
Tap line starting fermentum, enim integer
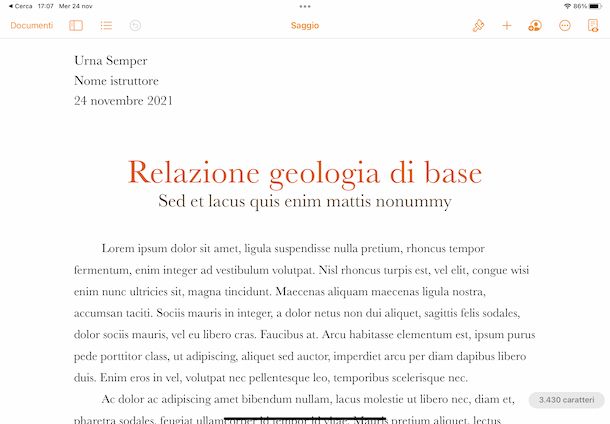[x=301, y=270]
